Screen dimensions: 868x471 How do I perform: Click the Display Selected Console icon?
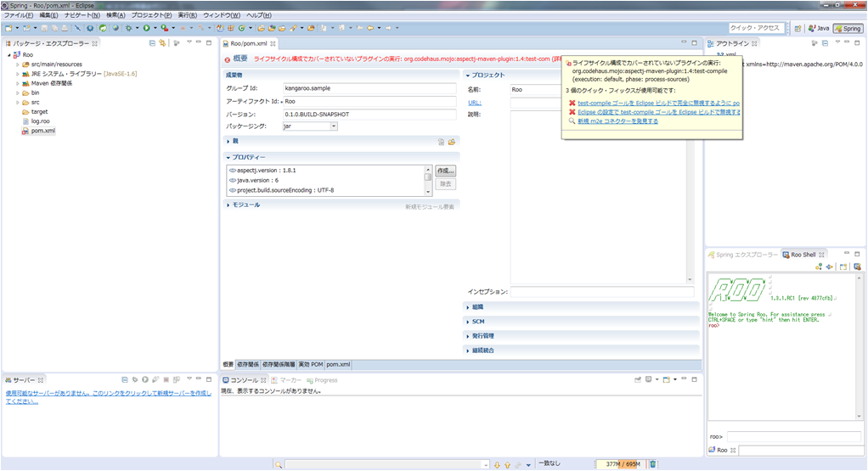tap(648, 380)
